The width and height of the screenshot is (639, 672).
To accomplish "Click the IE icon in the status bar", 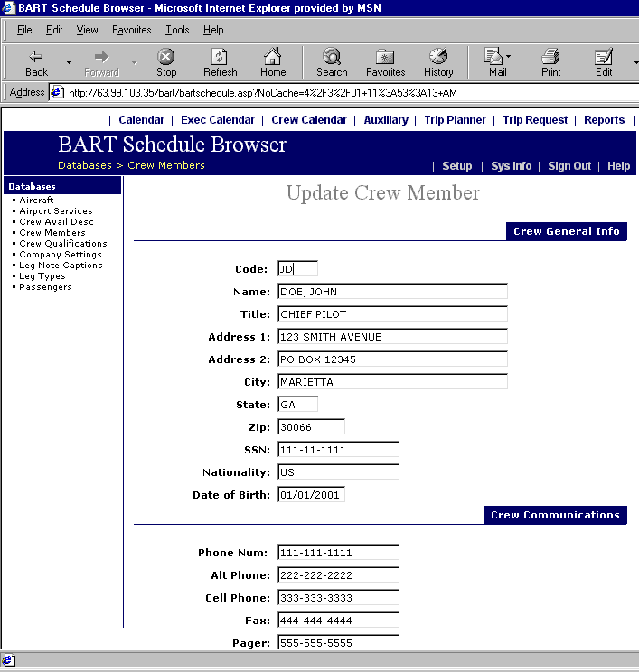I will click(x=8, y=660).
